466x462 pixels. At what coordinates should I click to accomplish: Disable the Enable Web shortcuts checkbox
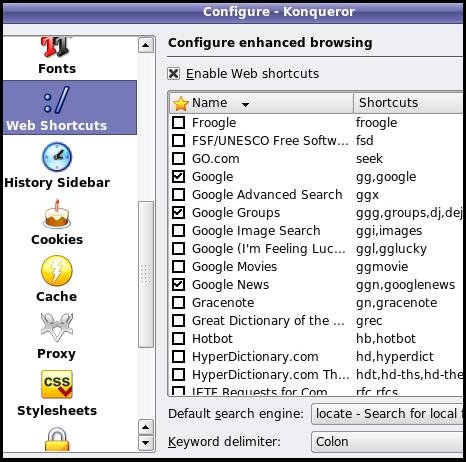174,73
